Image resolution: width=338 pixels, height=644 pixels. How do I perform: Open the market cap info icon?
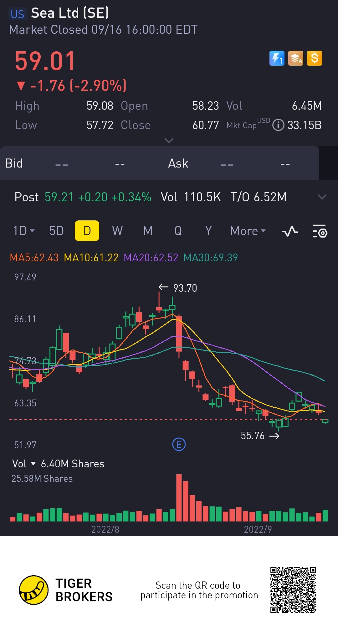click(x=278, y=125)
